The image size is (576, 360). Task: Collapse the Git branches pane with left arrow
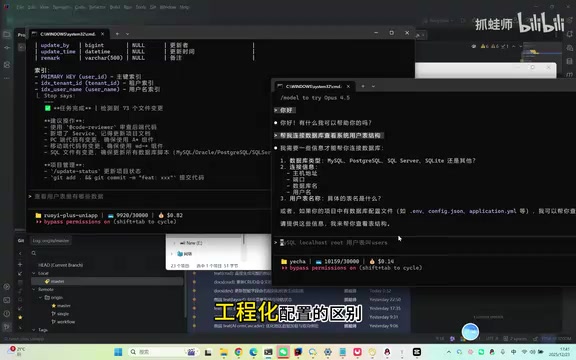20,253
